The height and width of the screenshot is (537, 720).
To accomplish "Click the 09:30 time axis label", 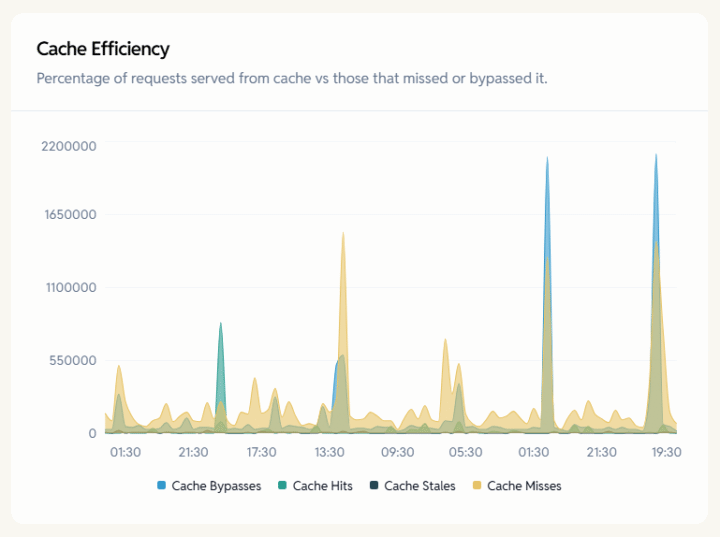I will (397, 452).
